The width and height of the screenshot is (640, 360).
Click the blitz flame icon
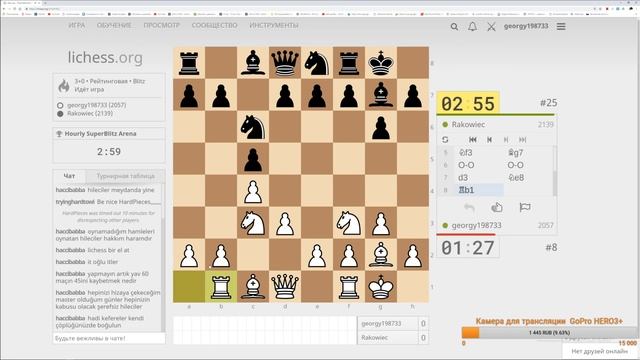[x=64, y=85]
